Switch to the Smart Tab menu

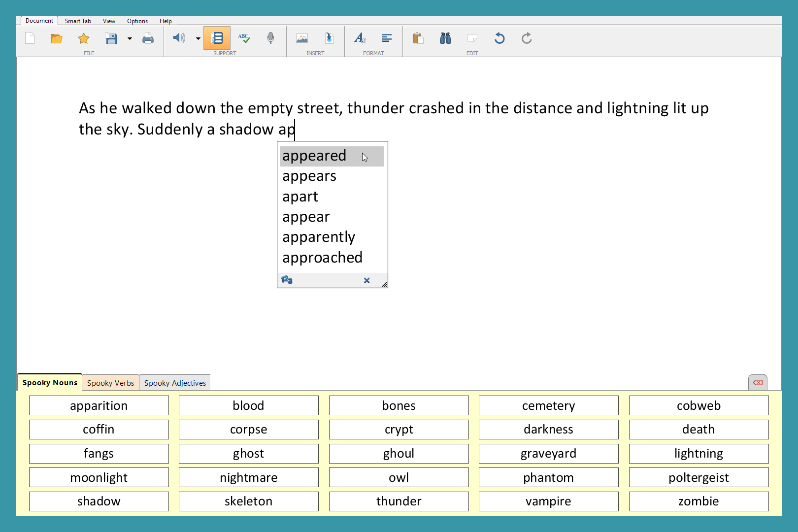(78, 21)
